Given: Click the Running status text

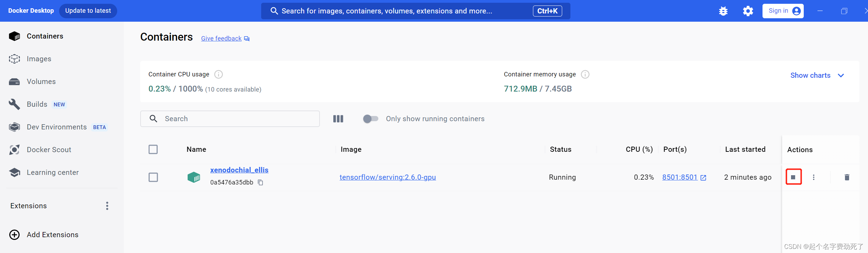Looking at the screenshot, I should (x=562, y=177).
